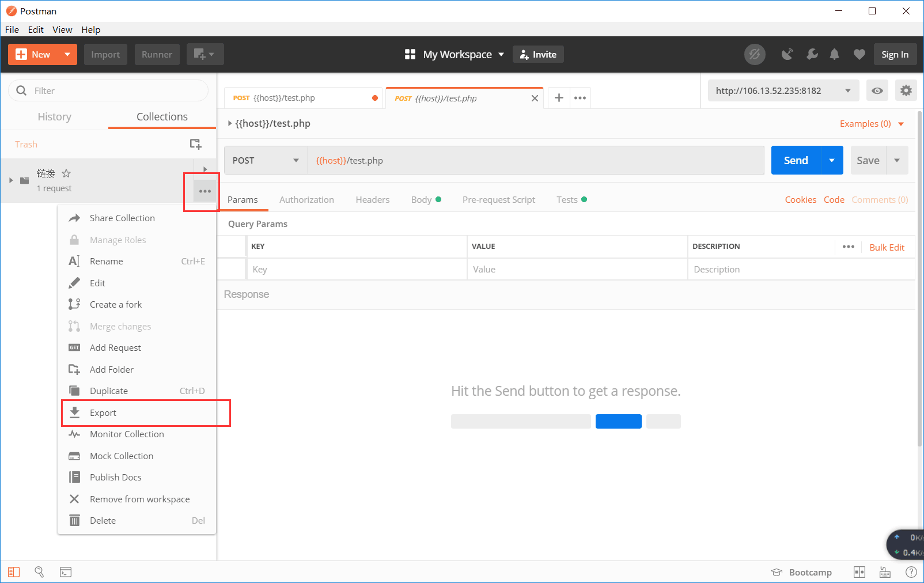924x583 pixels.
Task: Click the Bulk Edit link
Action: (x=887, y=247)
